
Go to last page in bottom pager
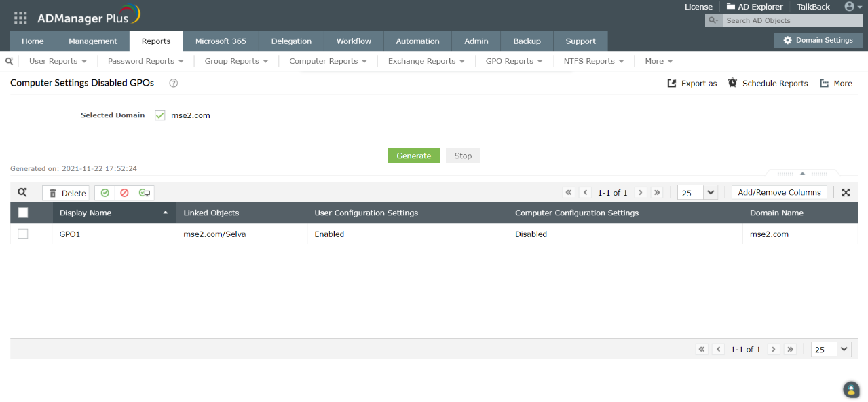point(790,349)
